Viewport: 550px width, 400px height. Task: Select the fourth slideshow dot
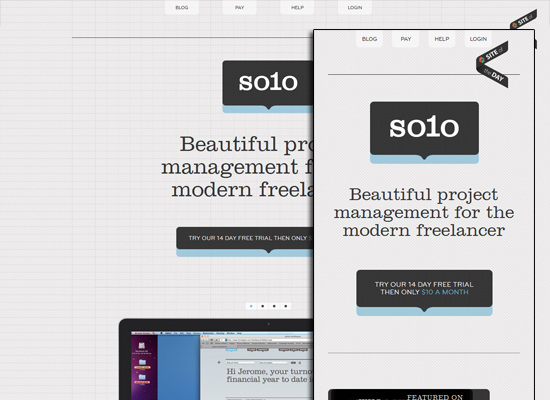point(286,306)
